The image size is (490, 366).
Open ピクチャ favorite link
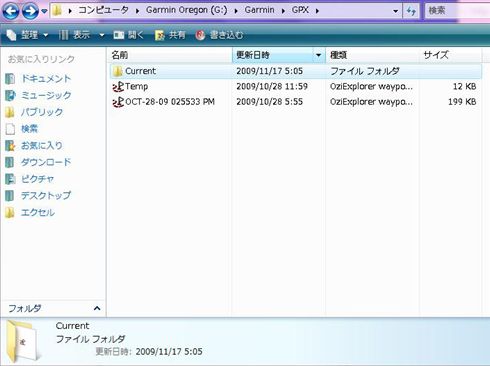37,179
